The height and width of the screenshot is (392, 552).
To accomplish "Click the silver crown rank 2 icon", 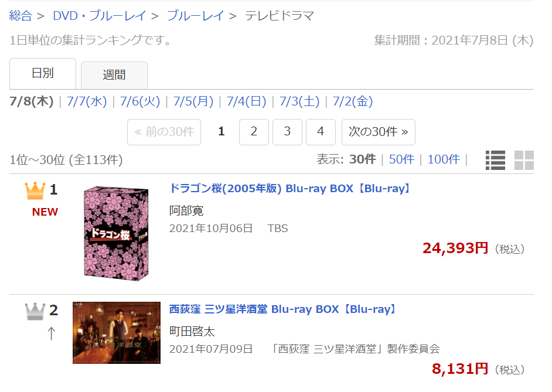I will click(x=35, y=311).
